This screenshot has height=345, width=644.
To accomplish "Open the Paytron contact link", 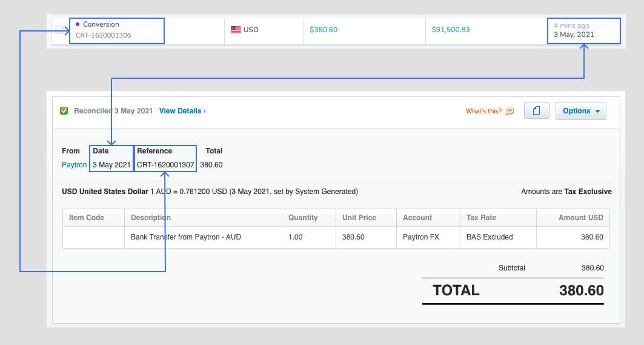I will (x=75, y=165).
